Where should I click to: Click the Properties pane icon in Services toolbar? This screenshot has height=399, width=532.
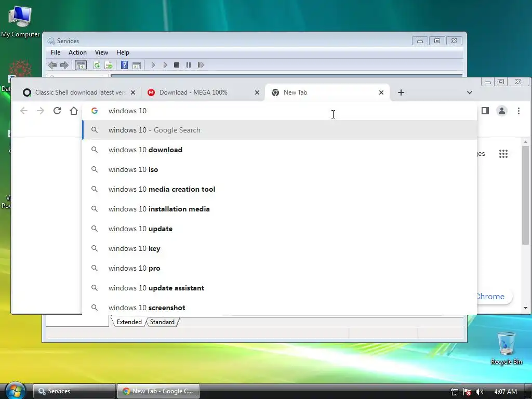point(137,65)
